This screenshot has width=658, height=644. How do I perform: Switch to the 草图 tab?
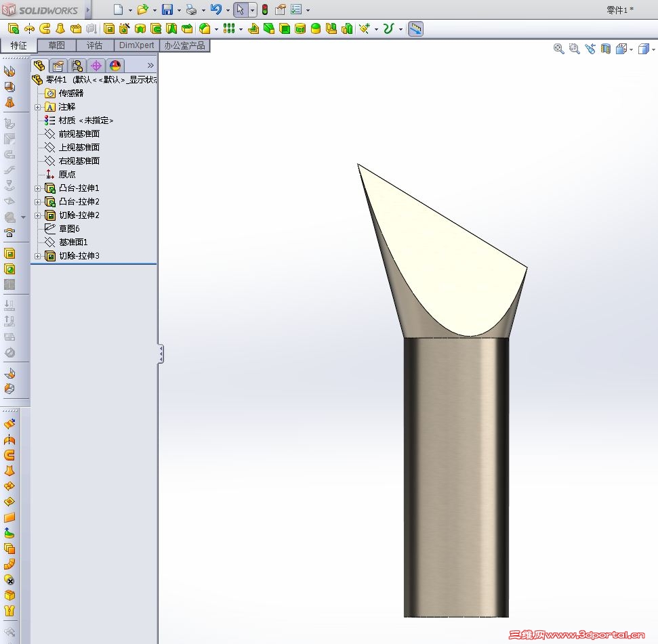pyautogui.click(x=57, y=45)
